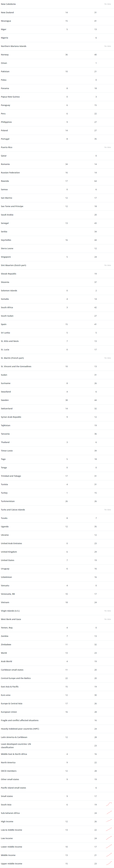Open the Low & middle income sparkline
114x868 pixels.
(109, 829)
